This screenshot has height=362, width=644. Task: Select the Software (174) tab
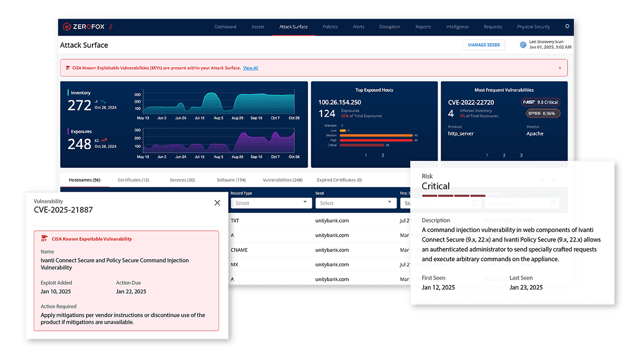[231, 180]
